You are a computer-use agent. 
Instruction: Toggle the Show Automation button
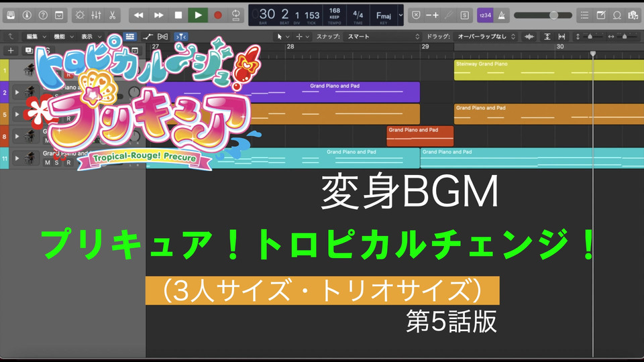pyautogui.click(x=148, y=36)
